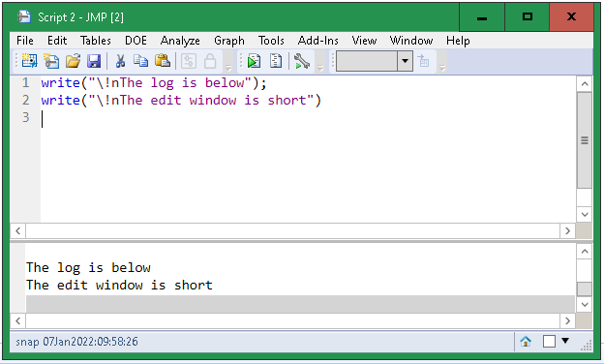
Task: Click the log pane's scroll up arrow
Action: pos(585,252)
